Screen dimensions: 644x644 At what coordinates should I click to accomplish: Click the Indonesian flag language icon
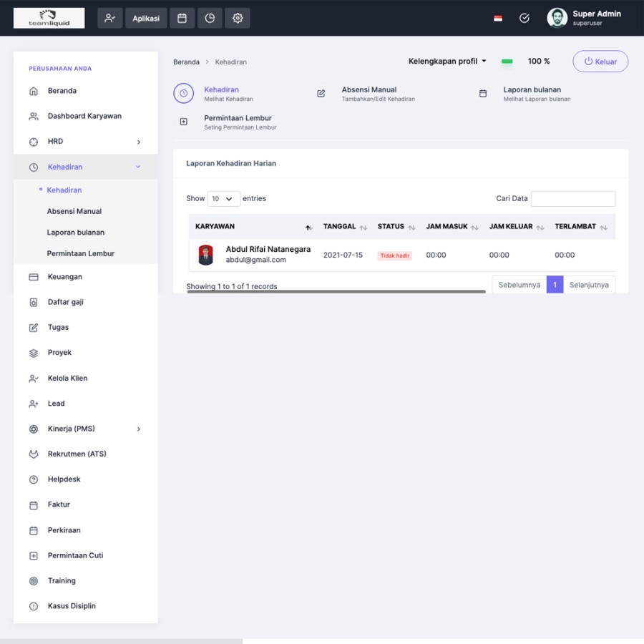(x=498, y=19)
